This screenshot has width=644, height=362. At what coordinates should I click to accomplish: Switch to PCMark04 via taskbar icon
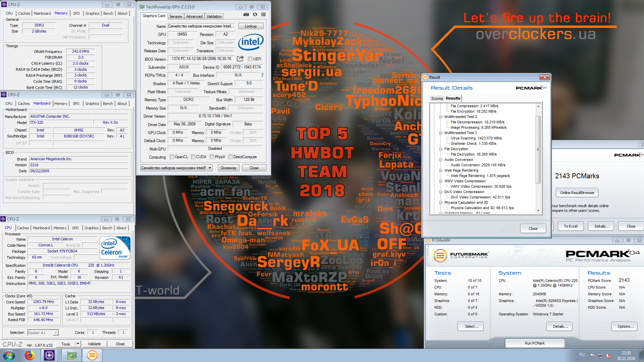click(x=92, y=355)
